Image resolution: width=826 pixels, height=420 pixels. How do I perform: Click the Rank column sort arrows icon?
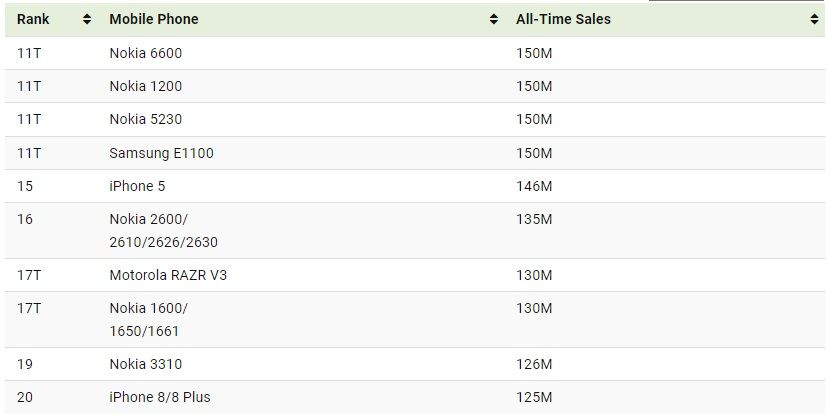coord(87,19)
